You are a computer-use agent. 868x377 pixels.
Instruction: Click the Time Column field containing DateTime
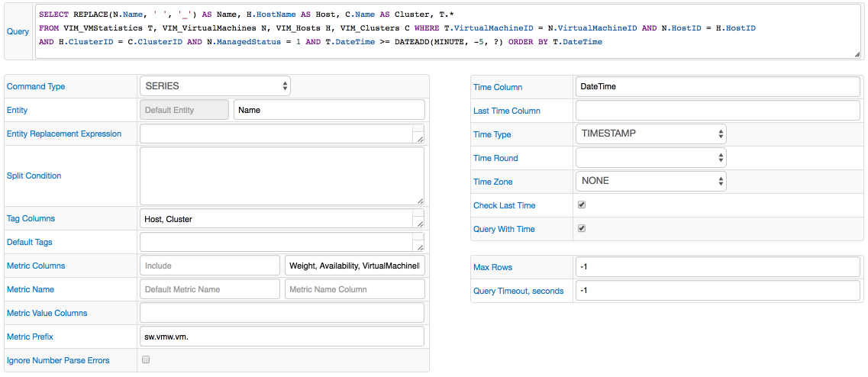718,87
